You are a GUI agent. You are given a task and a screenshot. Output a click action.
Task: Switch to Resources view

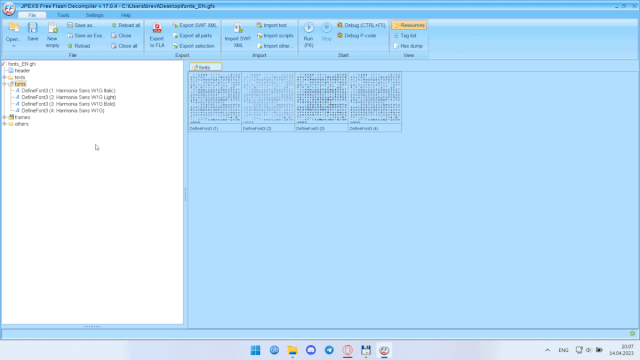click(x=409, y=25)
